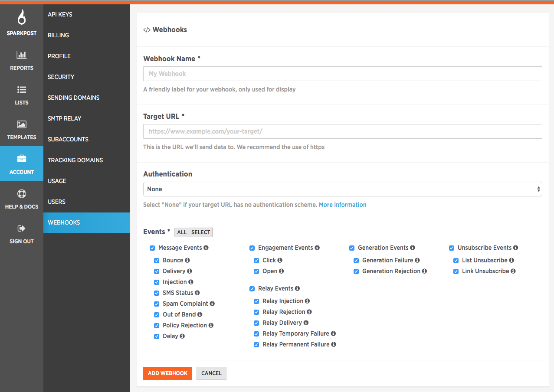Go to Billing in account menu
554x392 pixels.
tap(87, 35)
